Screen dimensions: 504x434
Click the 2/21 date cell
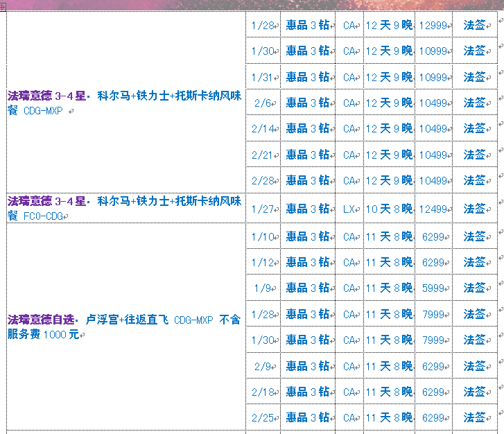pyautogui.click(x=263, y=155)
